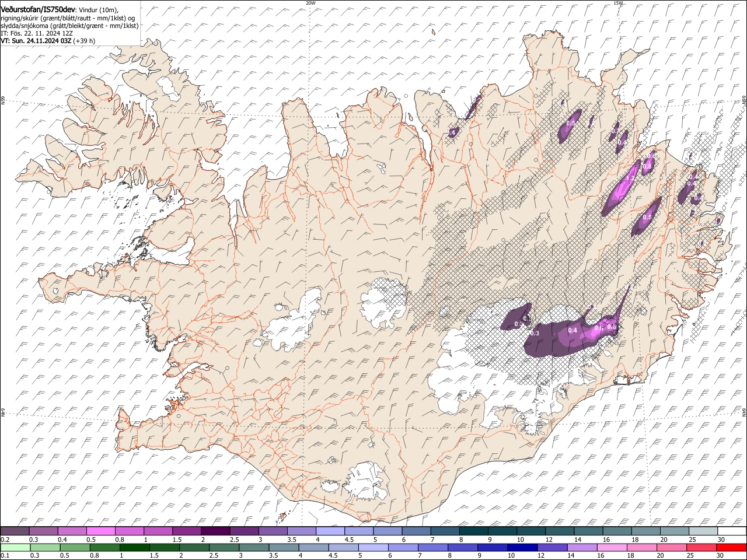Click the 'VT: Sun. 24.11.2024 03Z' valid time
Viewport: 747px width, 560px height.
click(36, 41)
